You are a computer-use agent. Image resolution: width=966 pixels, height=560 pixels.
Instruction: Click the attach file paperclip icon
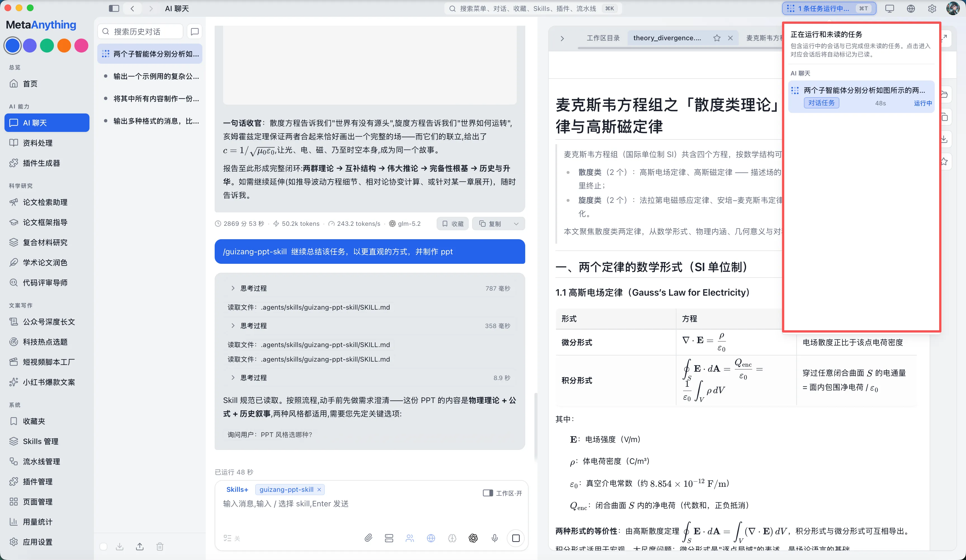click(x=368, y=538)
